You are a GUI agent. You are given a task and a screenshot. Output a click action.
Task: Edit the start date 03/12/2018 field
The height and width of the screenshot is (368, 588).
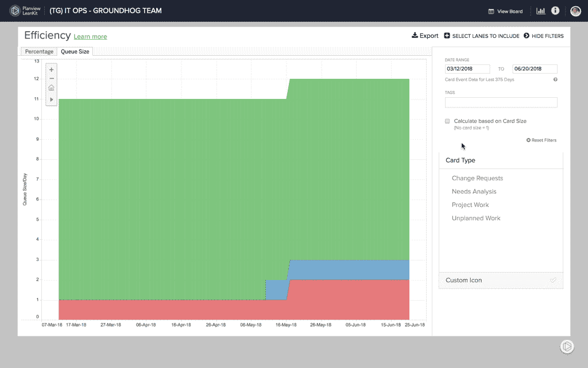point(467,69)
